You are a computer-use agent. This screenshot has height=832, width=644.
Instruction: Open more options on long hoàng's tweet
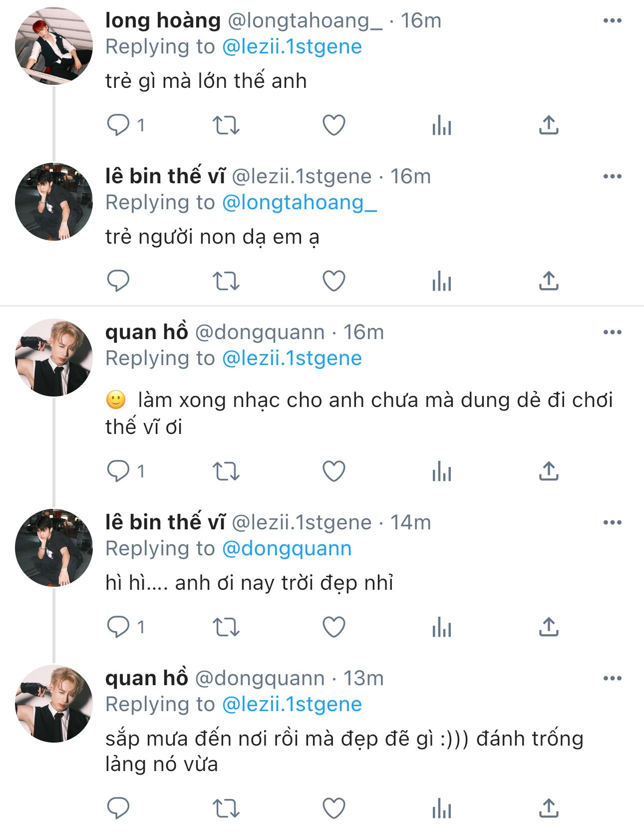[612, 21]
